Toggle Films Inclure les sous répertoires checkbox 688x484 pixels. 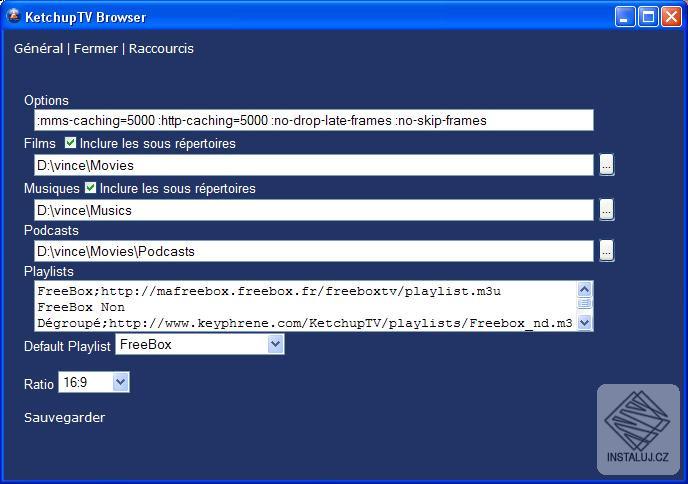point(70,142)
